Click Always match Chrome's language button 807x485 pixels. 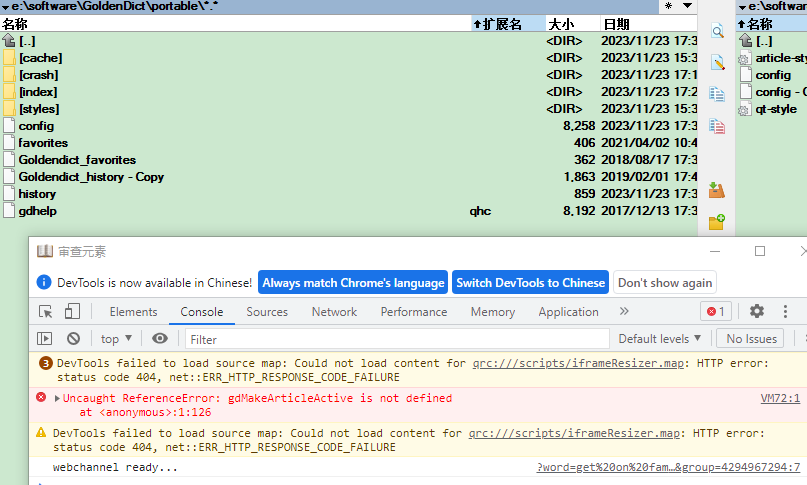pos(353,283)
